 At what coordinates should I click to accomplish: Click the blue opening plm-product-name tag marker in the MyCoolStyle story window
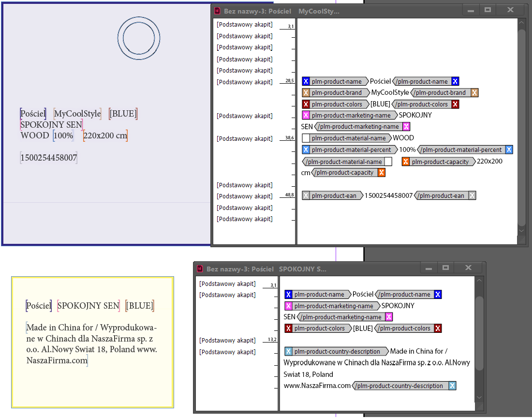[335, 81]
